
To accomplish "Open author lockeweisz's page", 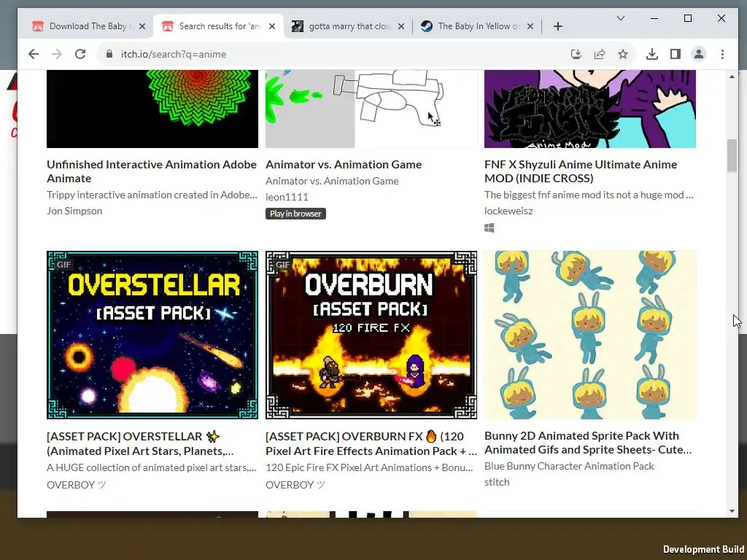I will tap(508, 211).
